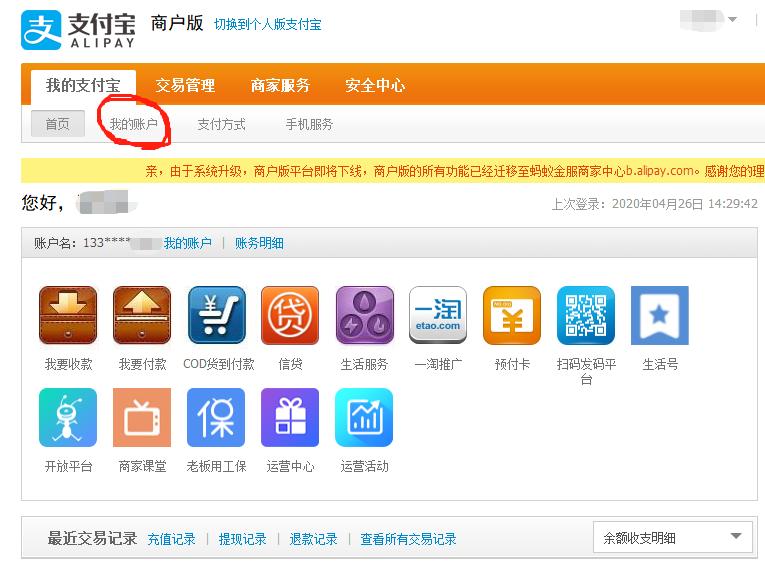Click 我的账户 link beside account name

click(x=187, y=243)
